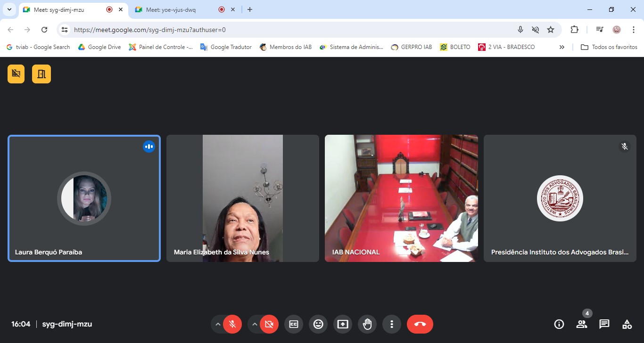This screenshot has height=343, width=644.
Task: Start presenting your screen
Action: pos(343,324)
